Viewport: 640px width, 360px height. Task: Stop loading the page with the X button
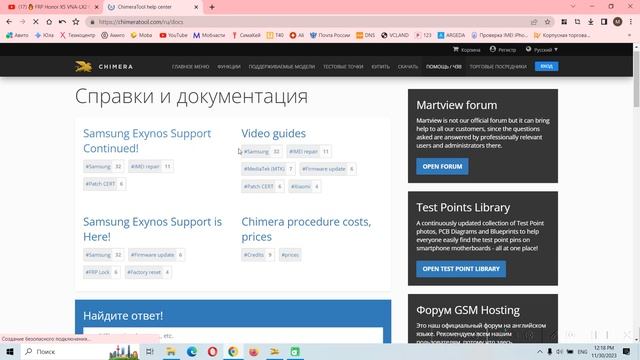click(x=36, y=22)
